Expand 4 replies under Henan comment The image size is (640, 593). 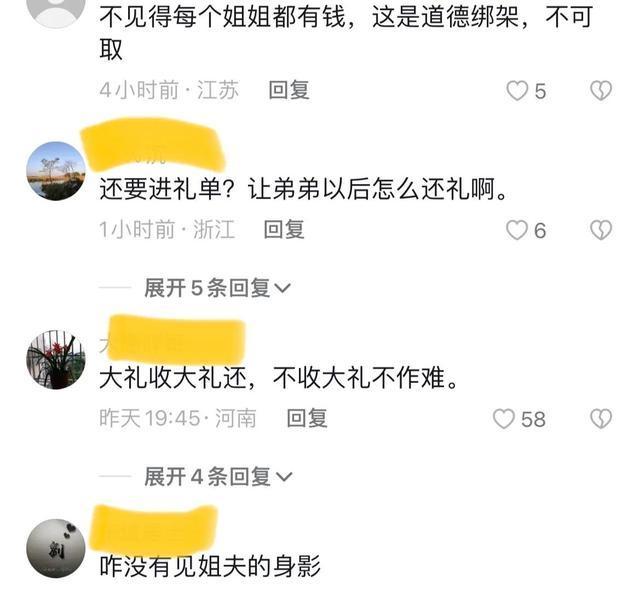click(218, 477)
